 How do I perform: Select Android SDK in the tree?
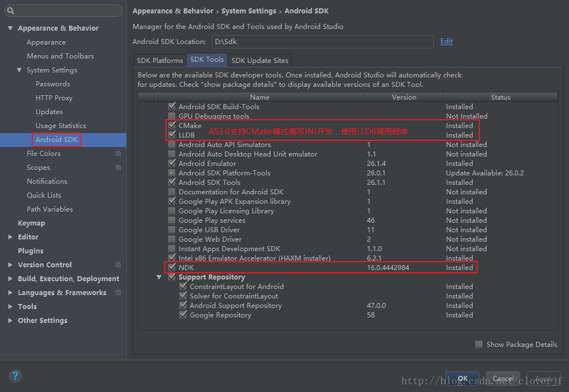(57, 139)
